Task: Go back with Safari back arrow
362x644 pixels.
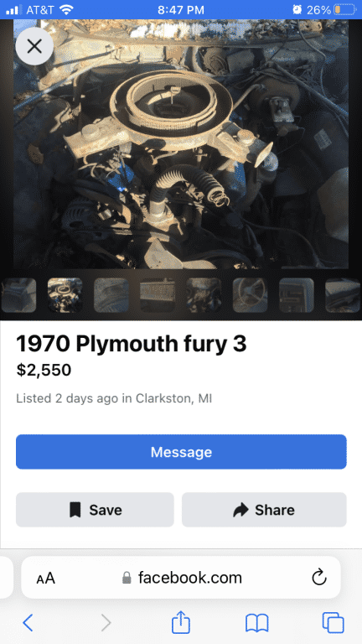Action: point(28,623)
